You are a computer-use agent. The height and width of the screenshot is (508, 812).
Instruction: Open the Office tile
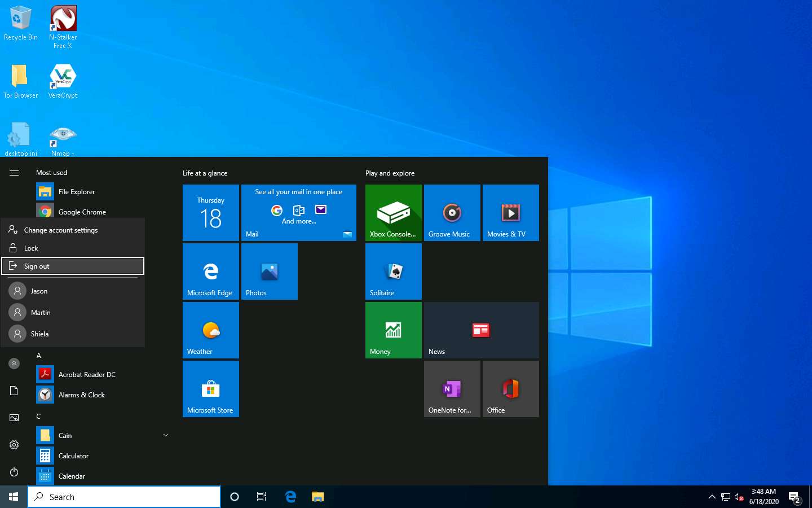[x=511, y=389]
